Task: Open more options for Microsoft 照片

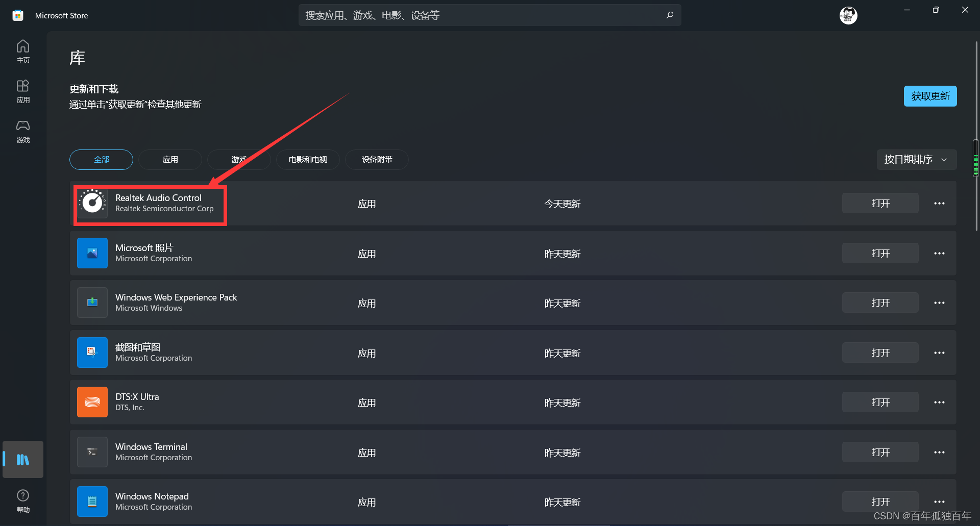Action: point(939,253)
